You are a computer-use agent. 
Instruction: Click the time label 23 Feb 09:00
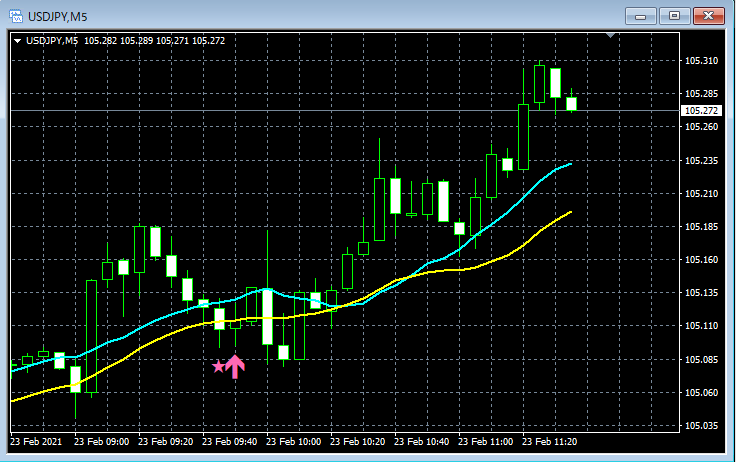point(101,442)
